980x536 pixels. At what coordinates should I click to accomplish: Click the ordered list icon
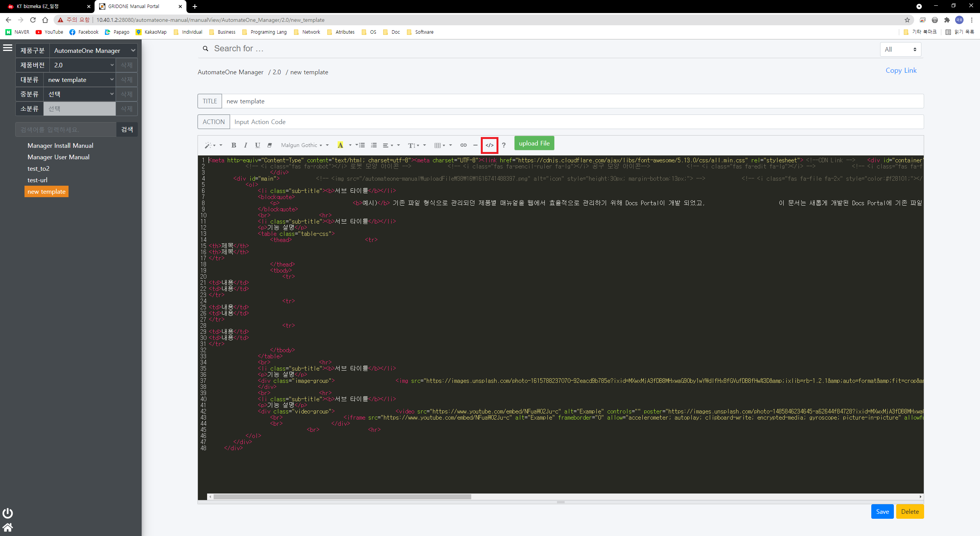point(374,145)
